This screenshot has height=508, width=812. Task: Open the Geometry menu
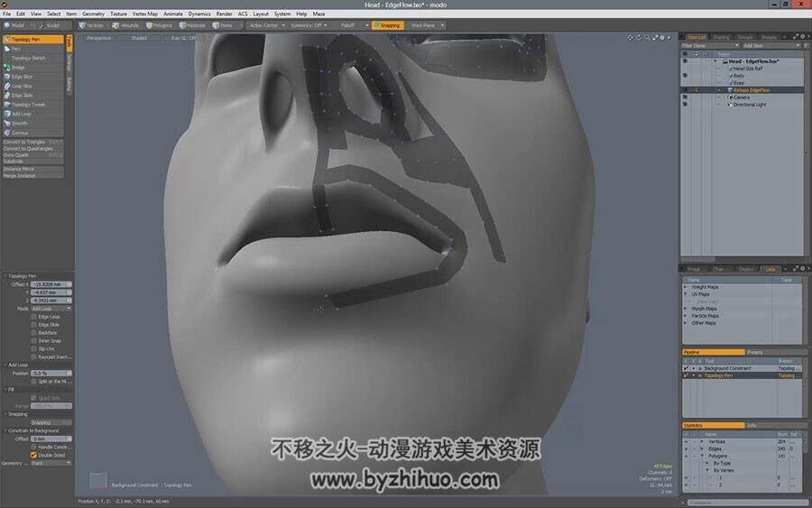click(93, 14)
